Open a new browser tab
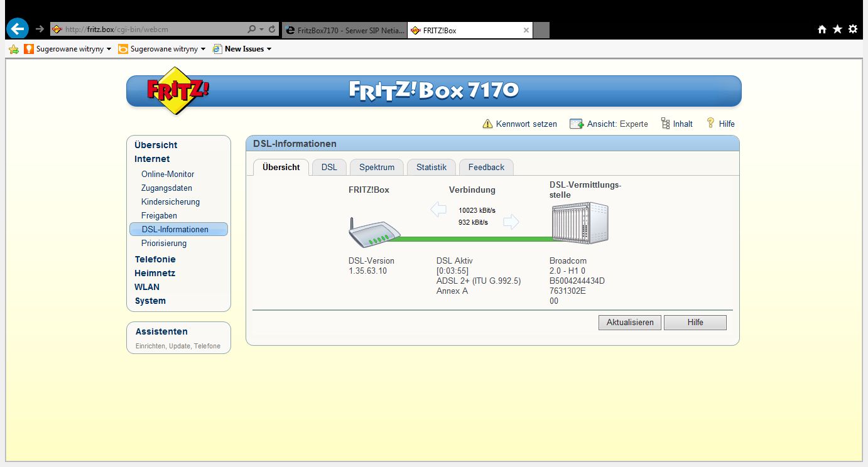868x467 pixels. (x=541, y=30)
